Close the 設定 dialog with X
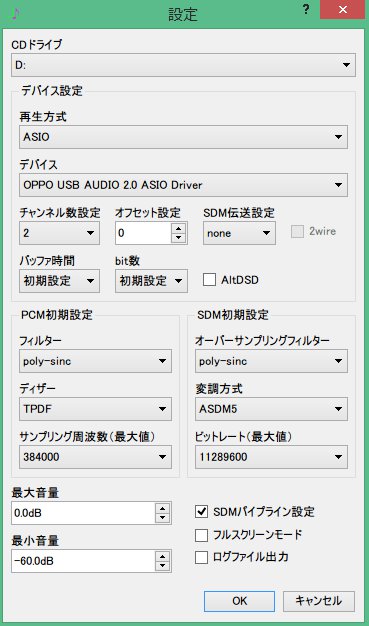Screen dimensions: 369x626 (x=343, y=10)
